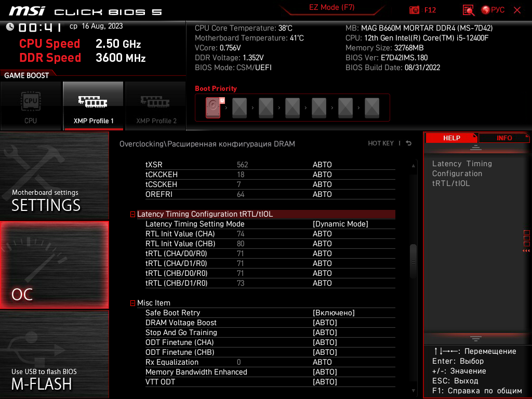Edit the tXSR АВТО value field
Image resolution: width=532 pixels, height=399 pixels.
pyautogui.click(x=322, y=165)
